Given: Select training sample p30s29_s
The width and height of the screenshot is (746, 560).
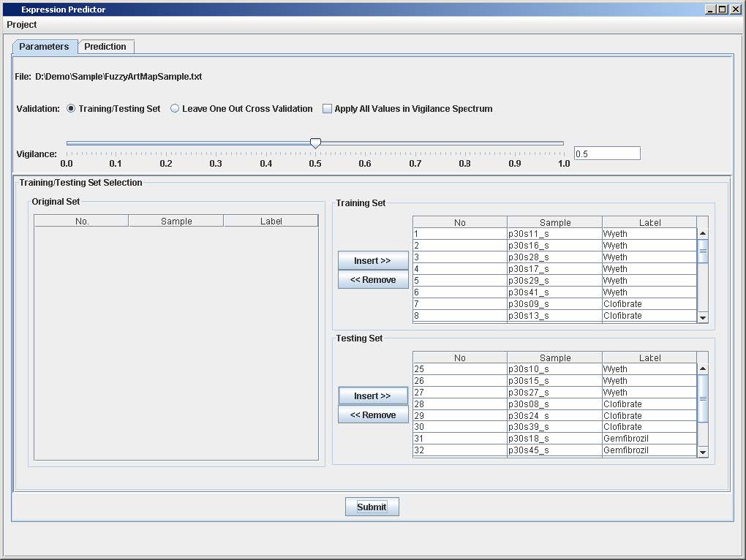Looking at the screenshot, I should click(x=554, y=281).
